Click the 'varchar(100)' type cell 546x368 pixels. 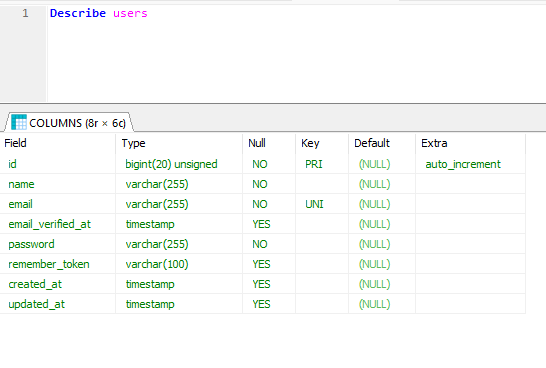point(179,264)
